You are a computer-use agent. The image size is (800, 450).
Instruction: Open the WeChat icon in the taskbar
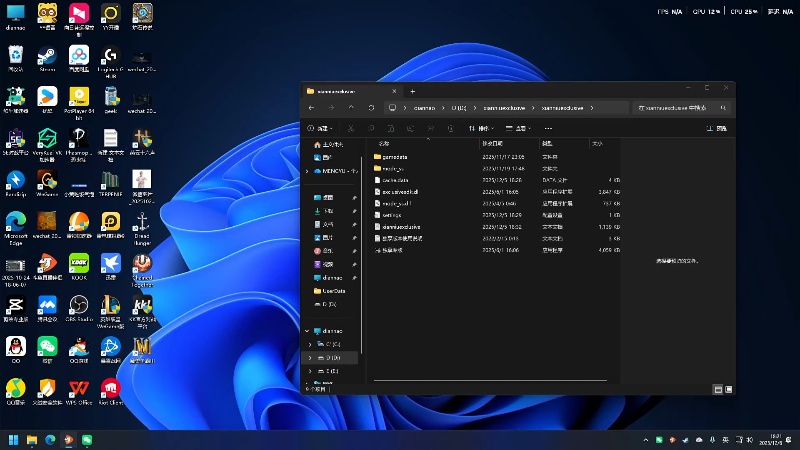[87, 439]
